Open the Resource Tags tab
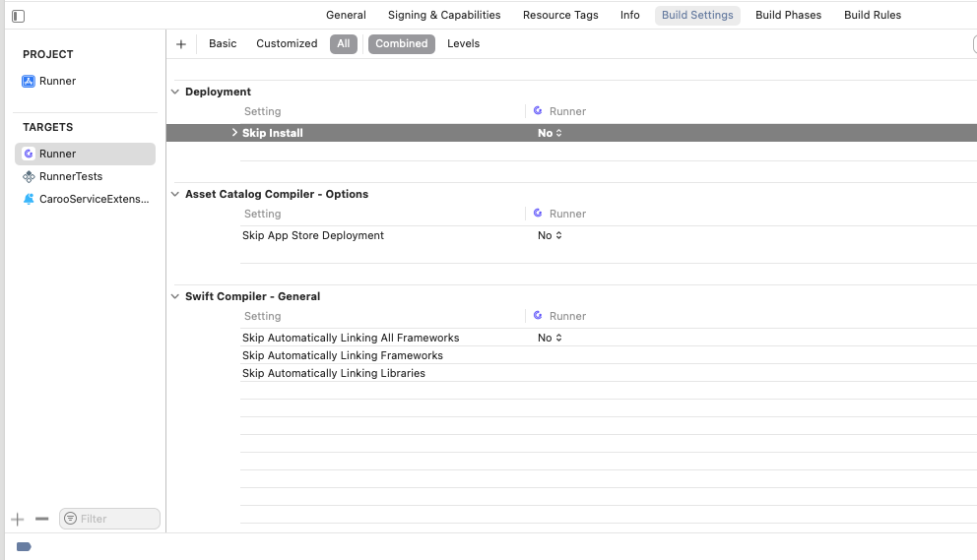The image size is (977, 560). 560,15
